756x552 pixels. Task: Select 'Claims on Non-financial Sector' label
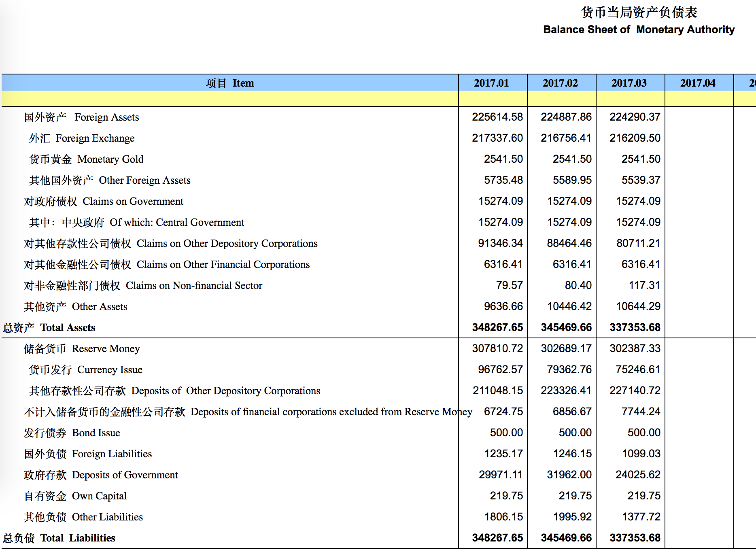pyautogui.click(x=143, y=285)
